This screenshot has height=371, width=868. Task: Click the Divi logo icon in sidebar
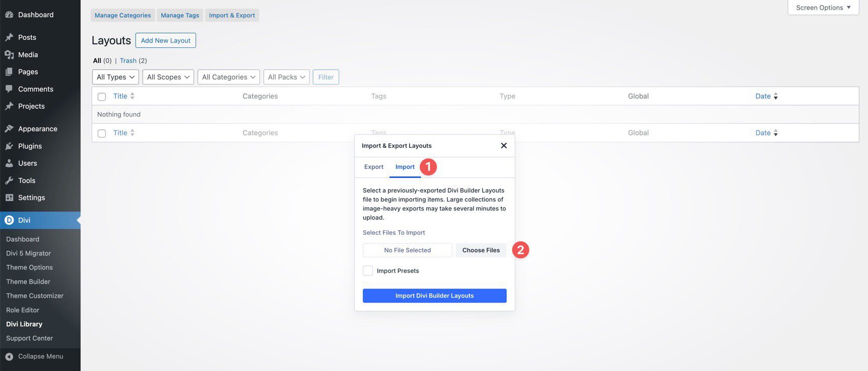coord(9,220)
